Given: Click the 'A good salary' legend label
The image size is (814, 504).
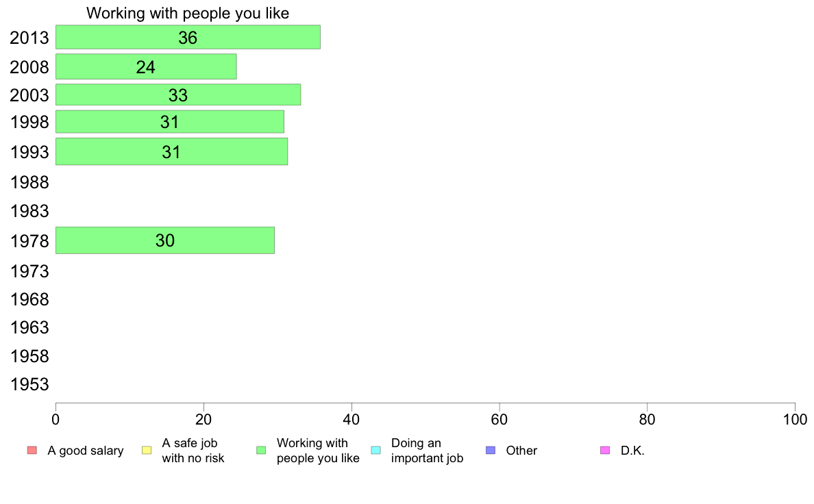Looking at the screenshot, I should point(86,451).
